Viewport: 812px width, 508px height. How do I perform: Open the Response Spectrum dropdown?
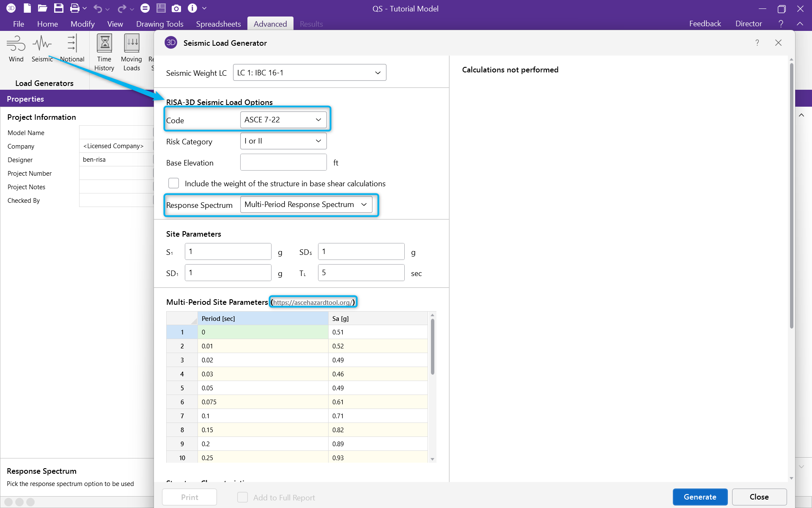click(306, 204)
